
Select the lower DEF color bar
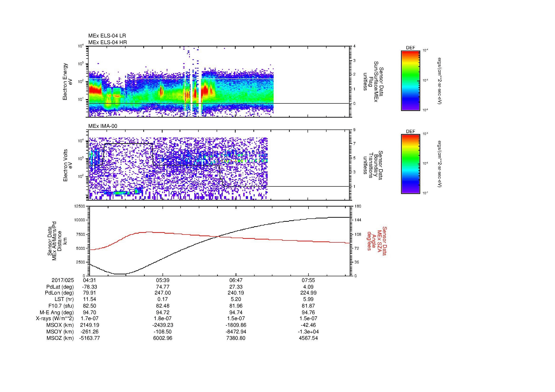410,164
